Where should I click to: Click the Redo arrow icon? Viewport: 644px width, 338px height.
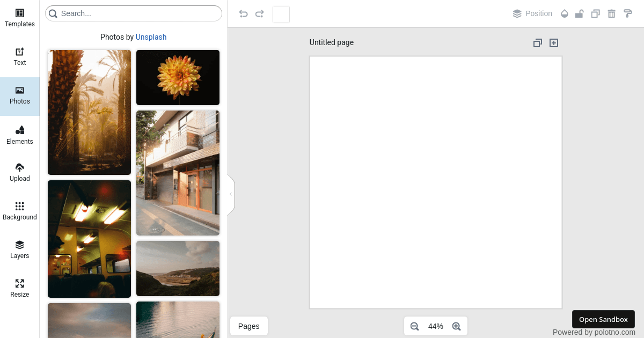[x=260, y=14]
